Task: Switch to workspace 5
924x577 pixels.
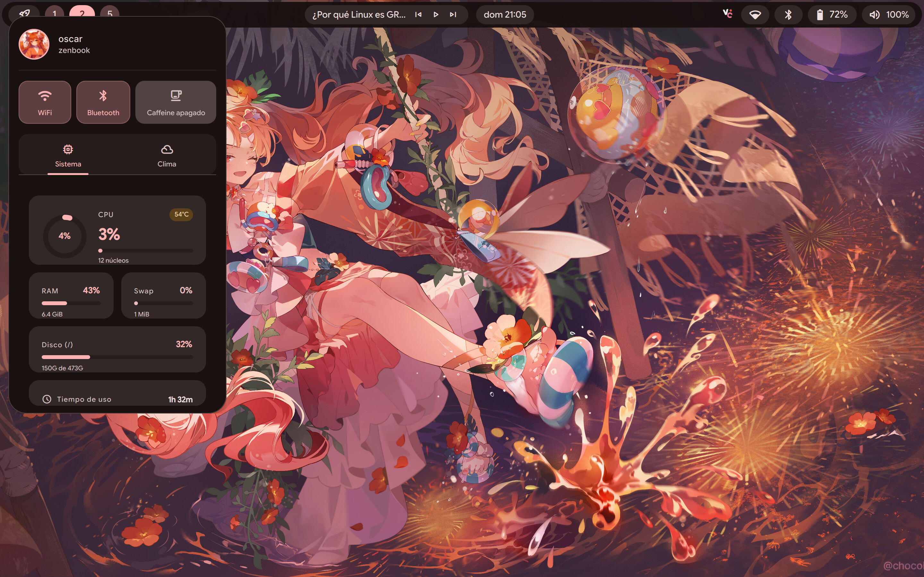Action: tap(110, 14)
